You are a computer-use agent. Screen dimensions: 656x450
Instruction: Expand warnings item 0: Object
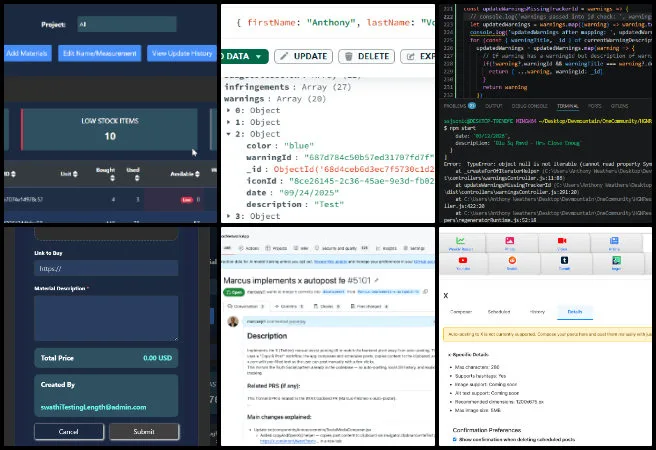[x=228, y=110]
